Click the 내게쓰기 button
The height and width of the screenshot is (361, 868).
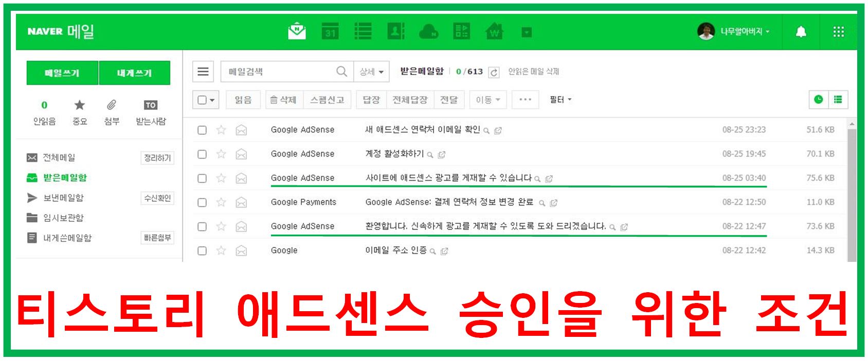[134, 73]
